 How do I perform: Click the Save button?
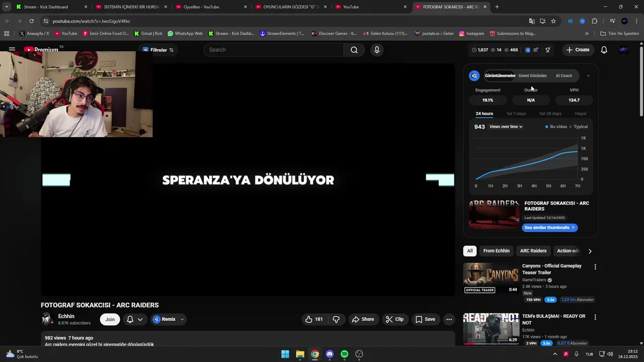pyautogui.click(x=425, y=319)
